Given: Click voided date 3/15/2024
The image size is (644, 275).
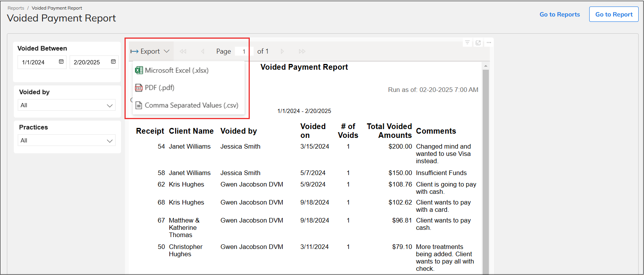Looking at the screenshot, I should tap(315, 147).
